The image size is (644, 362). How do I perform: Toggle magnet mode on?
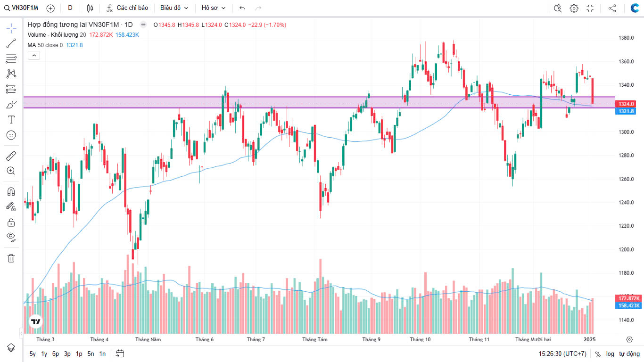click(x=11, y=191)
